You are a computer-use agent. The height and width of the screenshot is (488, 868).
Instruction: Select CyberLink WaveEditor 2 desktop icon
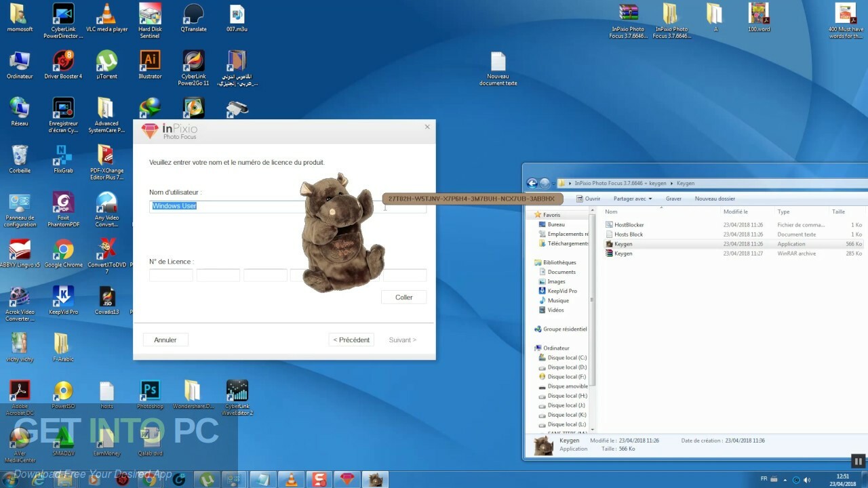point(238,398)
